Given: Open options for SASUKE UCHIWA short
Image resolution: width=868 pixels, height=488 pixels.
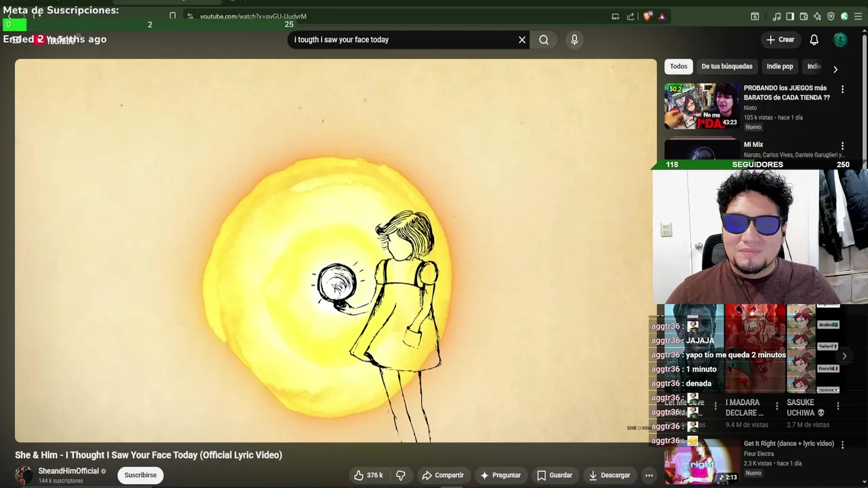Looking at the screenshot, I should click(x=838, y=406).
